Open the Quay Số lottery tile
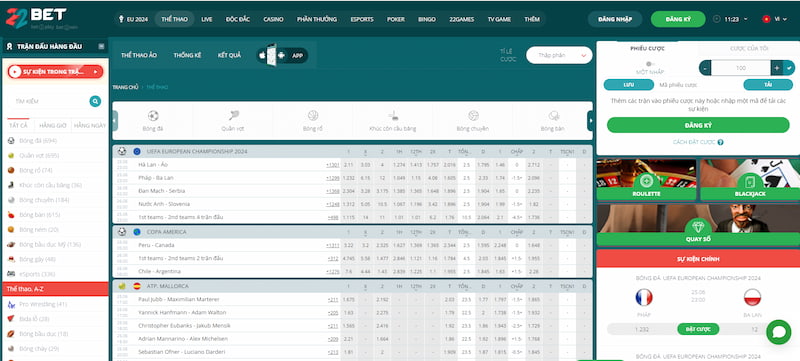Viewport: 800px width, 361px height. coord(698,225)
